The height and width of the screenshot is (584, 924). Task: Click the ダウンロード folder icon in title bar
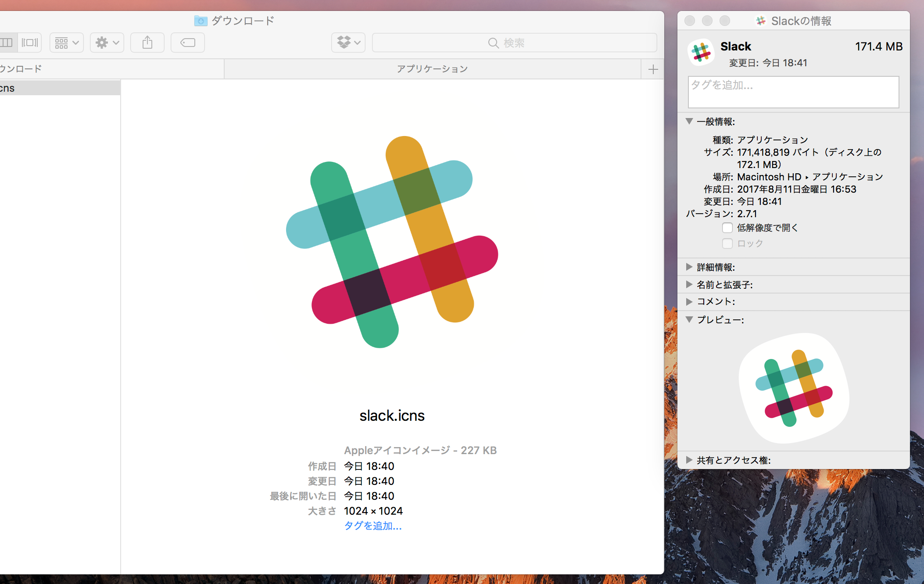click(201, 21)
